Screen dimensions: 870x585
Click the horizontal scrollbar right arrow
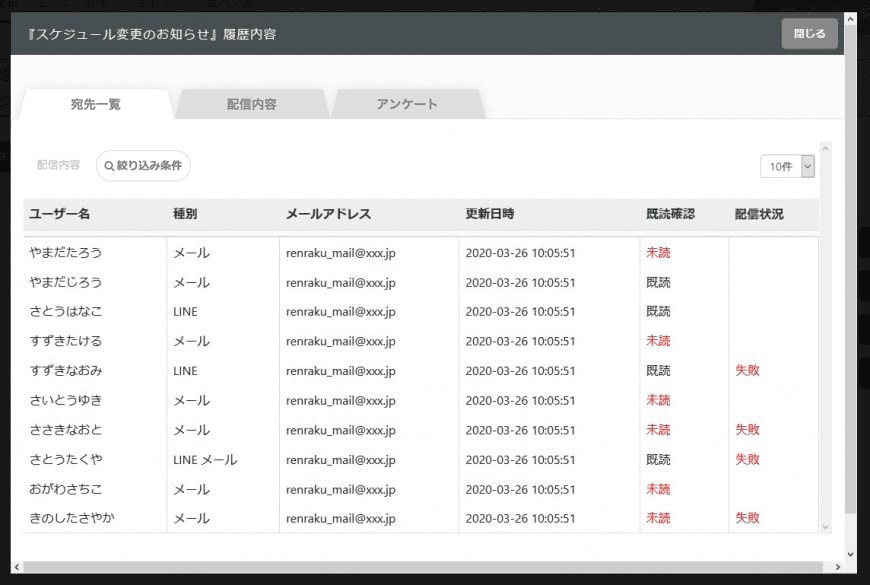click(x=838, y=567)
